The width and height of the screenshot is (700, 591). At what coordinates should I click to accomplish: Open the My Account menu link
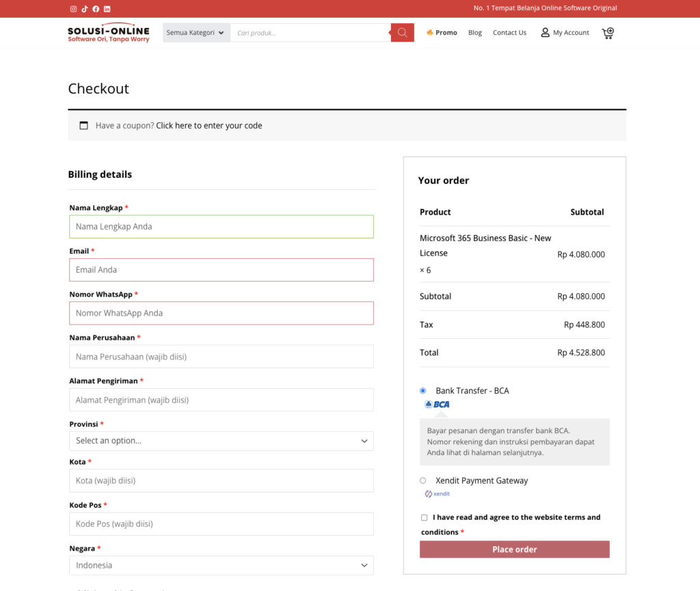coord(571,33)
